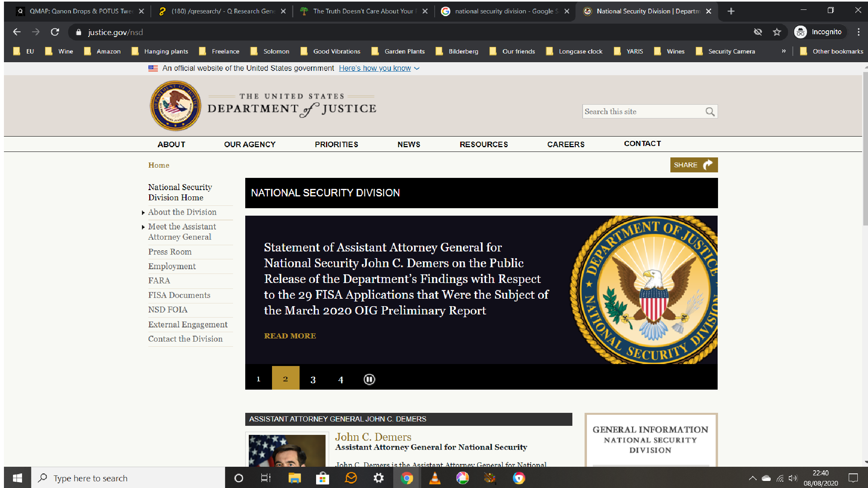Show carousel slide 3

313,379
